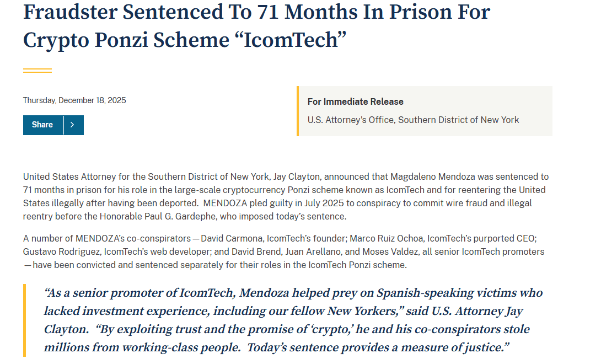Click the yellow vertical bar beside the quote
601x364 pixels.
24,320
